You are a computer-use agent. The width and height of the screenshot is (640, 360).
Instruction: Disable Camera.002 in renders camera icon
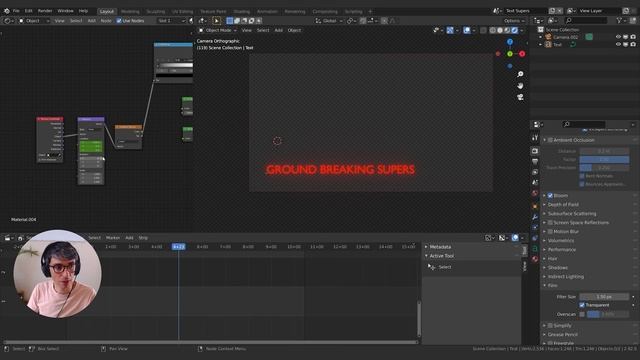pos(633,37)
